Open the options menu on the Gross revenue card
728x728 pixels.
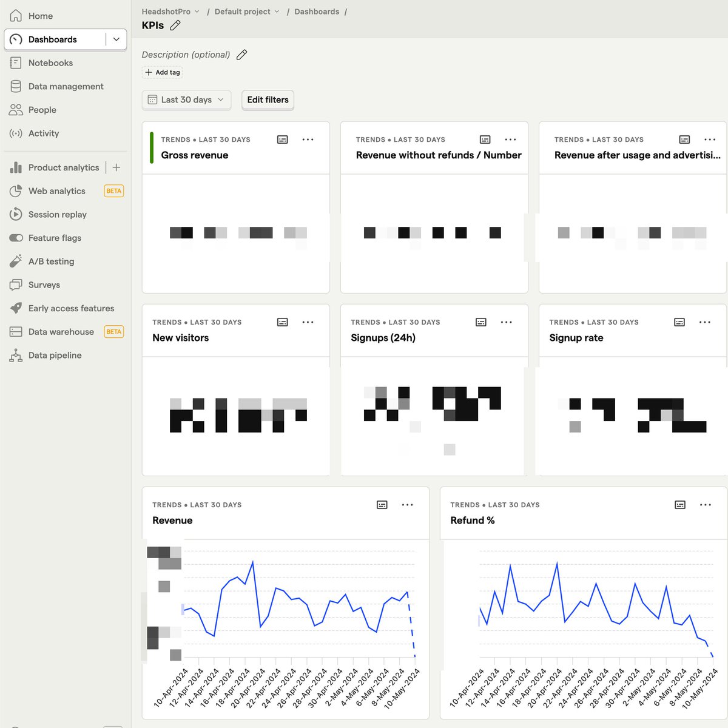308,139
